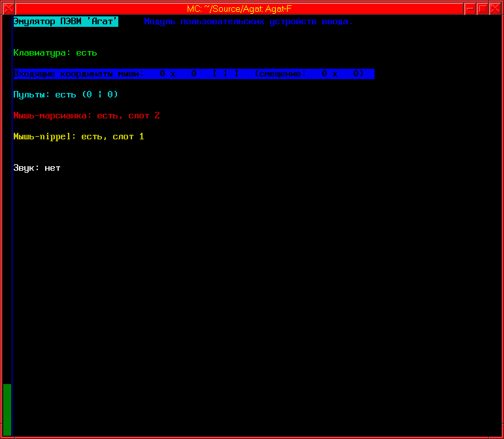Click the green scrollbar thumb on the left edge

tap(7, 410)
